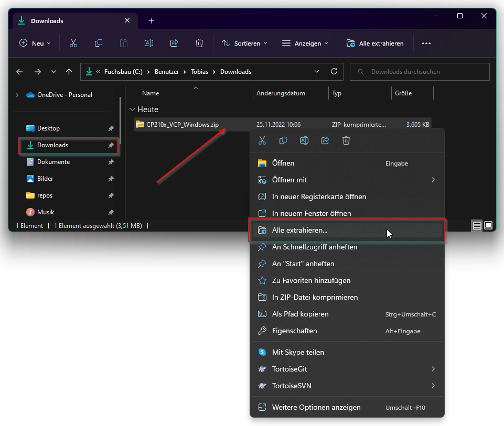This screenshot has width=504, height=426.
Task: Choose Weitere Optionen anzeigen
Action: (x=347, y=407)
